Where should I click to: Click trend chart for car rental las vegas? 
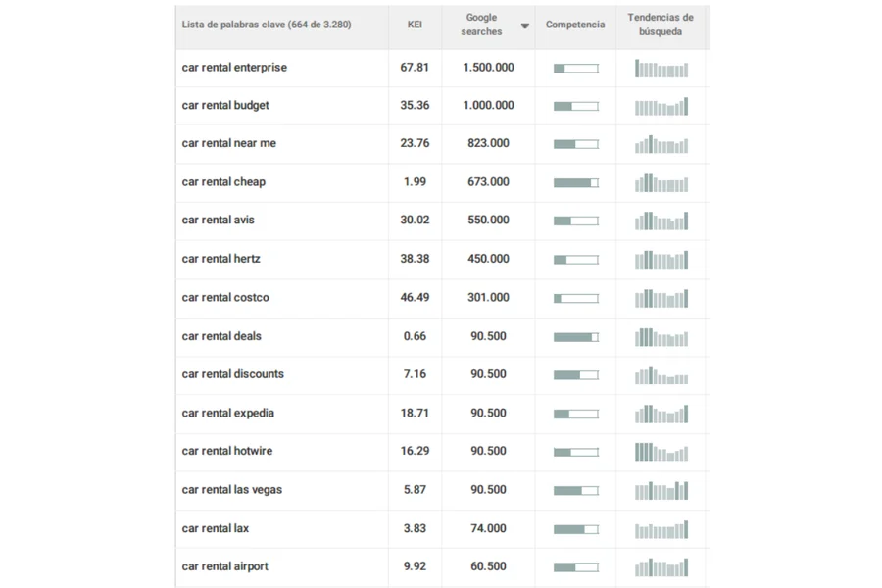point(661,490)
